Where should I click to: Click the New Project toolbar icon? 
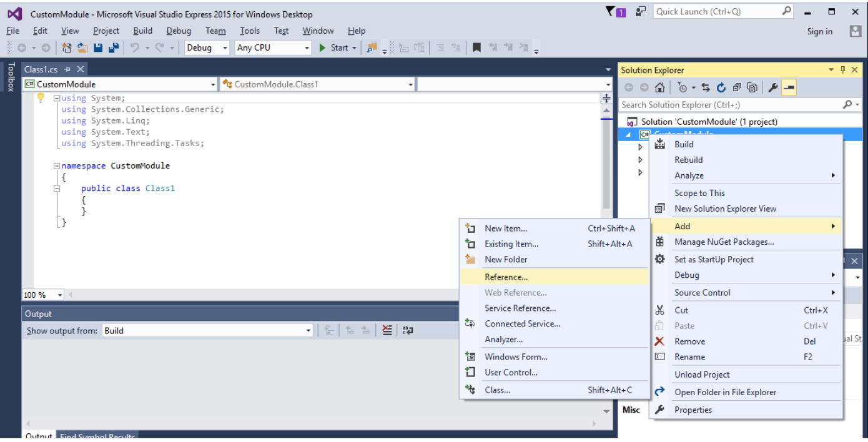pyautogui.click(x=67, y=47)
